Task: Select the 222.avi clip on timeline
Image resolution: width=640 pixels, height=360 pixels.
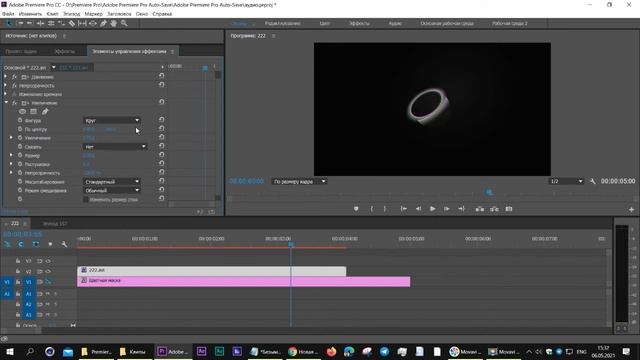Action: tap(211, 271)
